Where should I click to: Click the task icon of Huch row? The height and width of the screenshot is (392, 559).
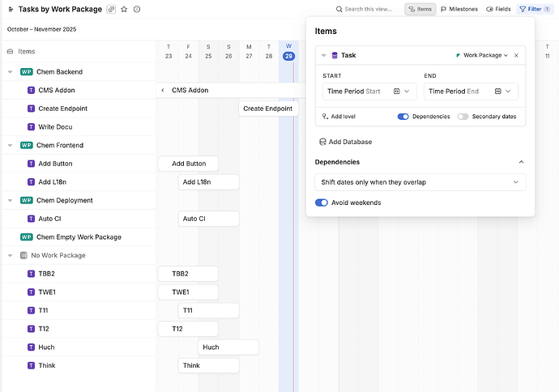31,347
